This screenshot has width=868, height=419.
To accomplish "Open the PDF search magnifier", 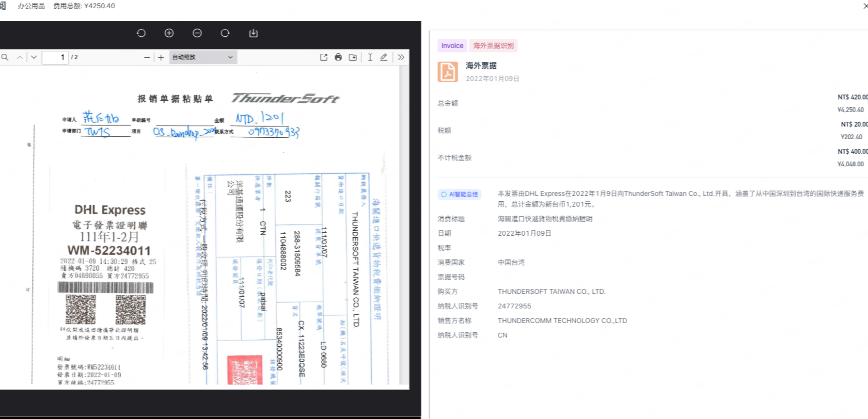I will [5, 57].
